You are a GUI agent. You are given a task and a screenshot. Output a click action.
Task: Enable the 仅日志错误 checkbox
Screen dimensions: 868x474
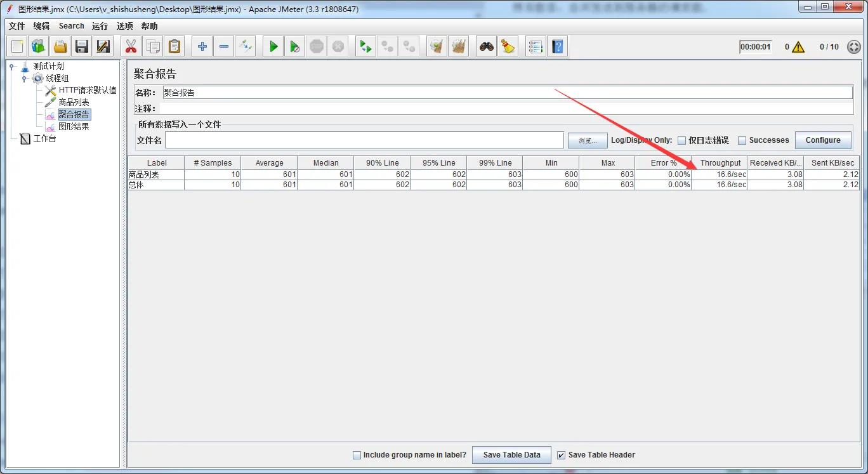682,140
